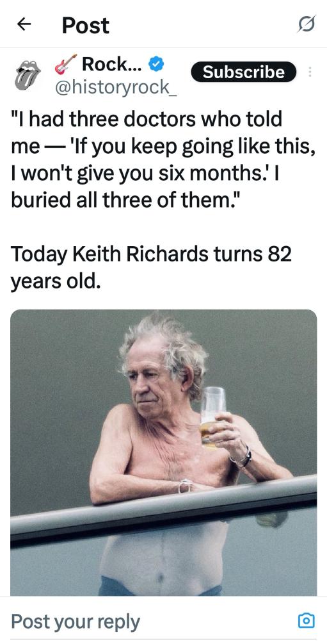
Task: Attach a photo using the camera icon
Action: tap(307, 620)
